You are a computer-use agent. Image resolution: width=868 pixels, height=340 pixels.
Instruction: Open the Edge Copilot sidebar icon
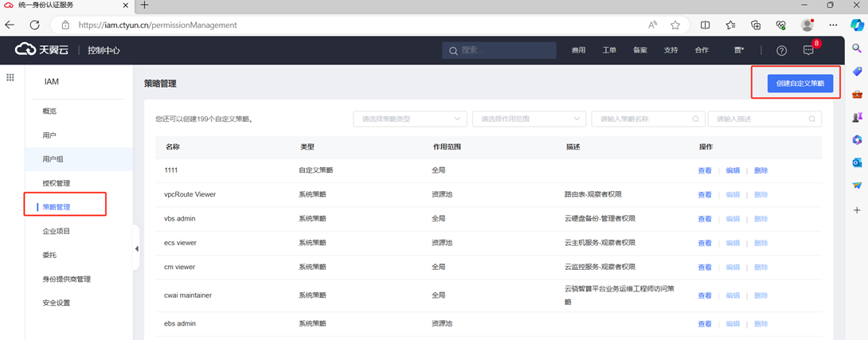[857, 25]
